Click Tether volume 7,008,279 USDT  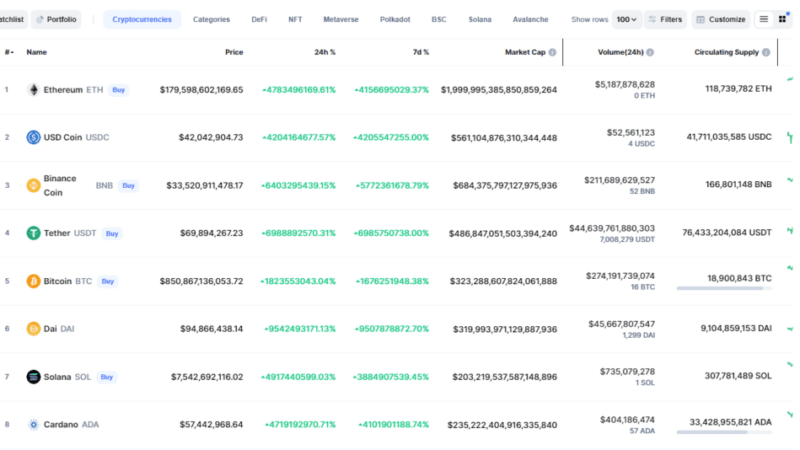(627, 239)
